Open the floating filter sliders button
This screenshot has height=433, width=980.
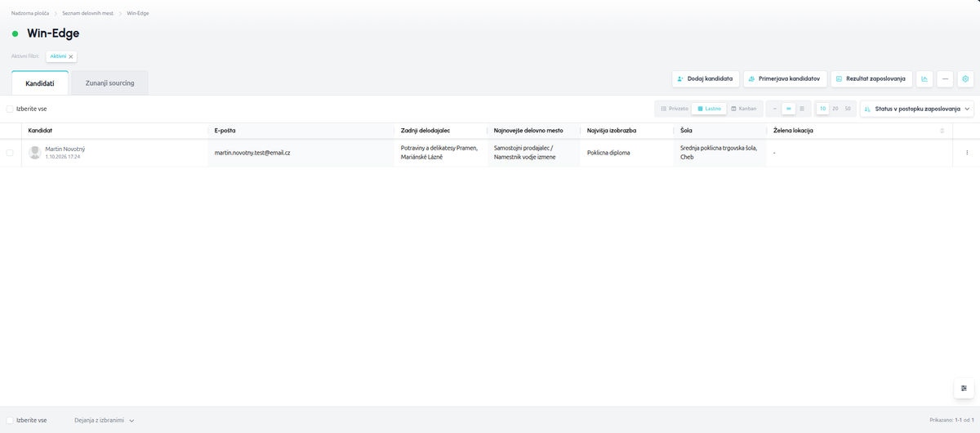tap(964, 388)
